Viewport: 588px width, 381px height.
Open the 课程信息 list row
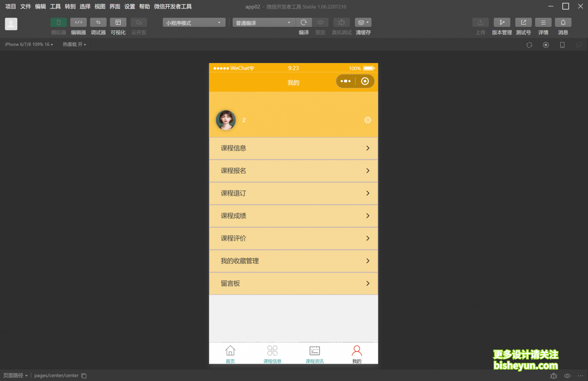point(294,148)
